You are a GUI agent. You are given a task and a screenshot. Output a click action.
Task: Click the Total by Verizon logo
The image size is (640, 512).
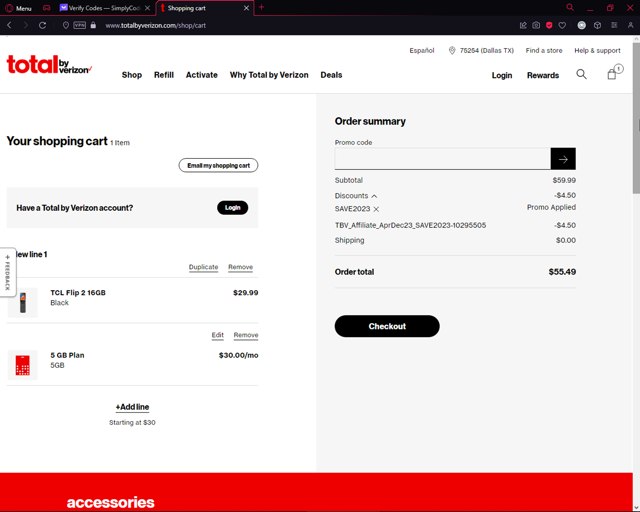tap(49, 65)
